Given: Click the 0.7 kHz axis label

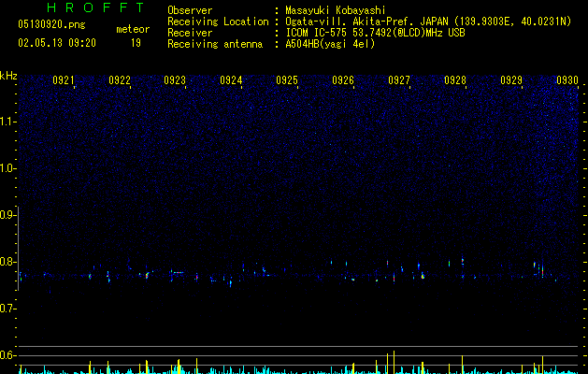Looking at the screenshot, I should click(x=7, y=309).
